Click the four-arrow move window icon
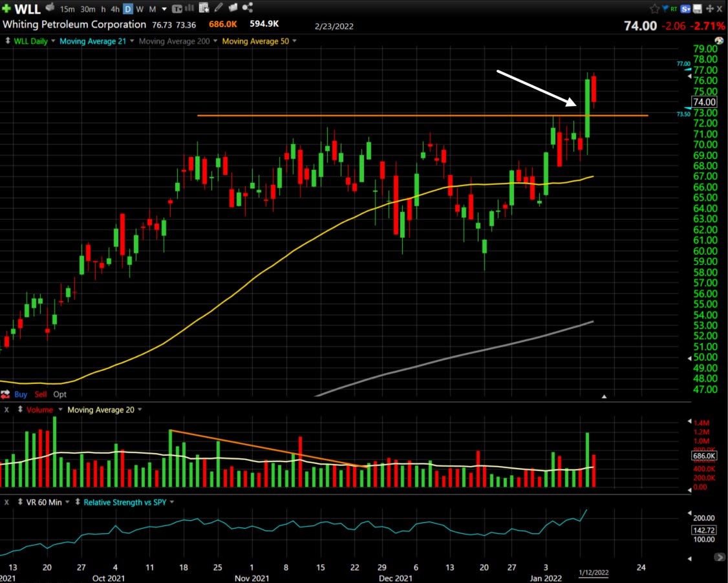Viewport: 728px width, 583px height. [709, 9]
